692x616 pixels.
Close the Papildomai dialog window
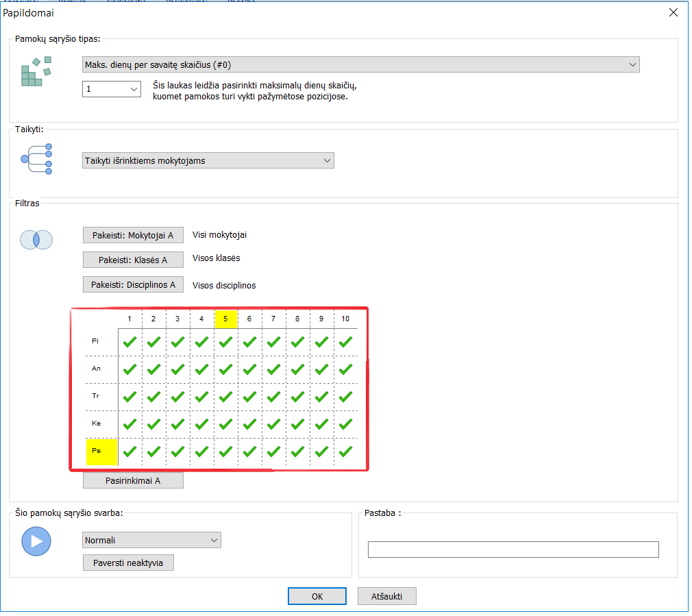(673, 12)
